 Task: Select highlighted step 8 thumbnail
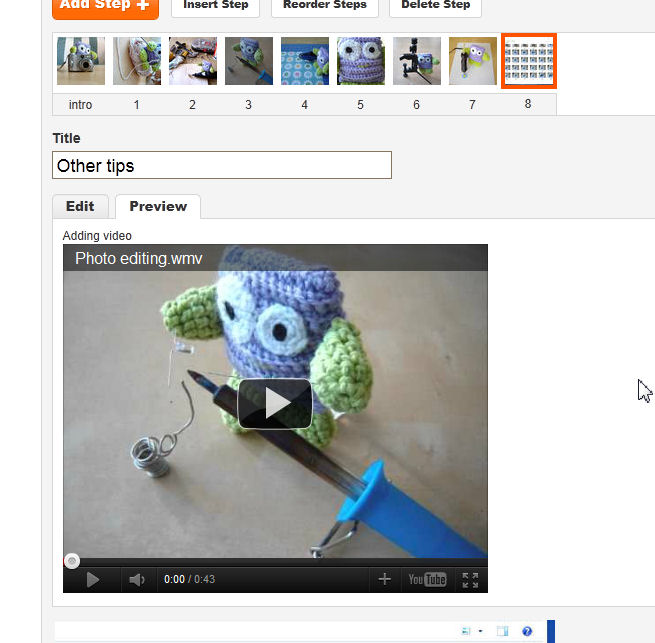click(x=529, y=61)
